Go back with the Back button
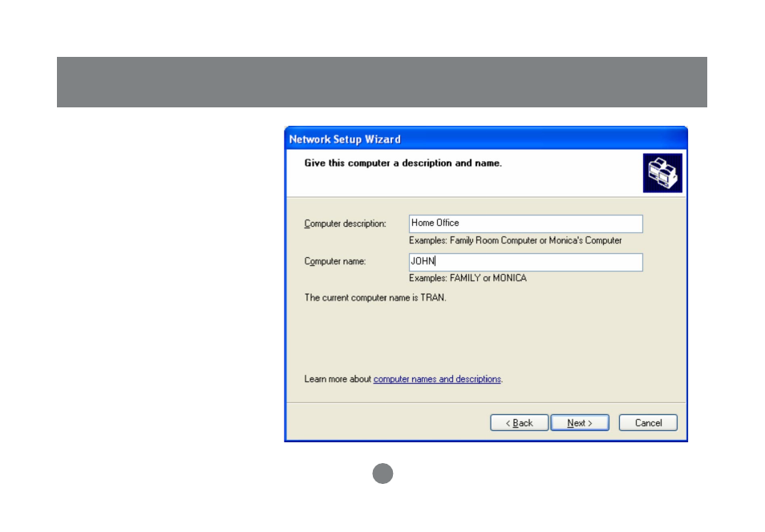This screenshot has width=765, height=532. point(519,423)
